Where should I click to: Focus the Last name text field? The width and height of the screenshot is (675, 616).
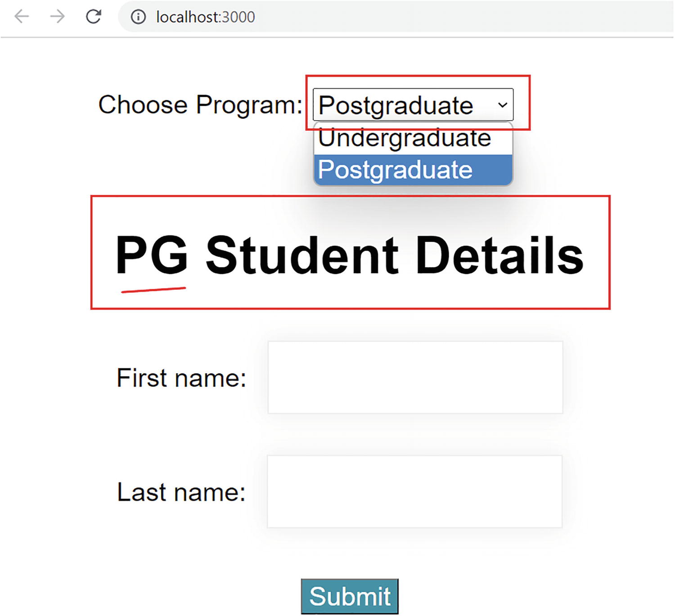click(x=414, y=491)
